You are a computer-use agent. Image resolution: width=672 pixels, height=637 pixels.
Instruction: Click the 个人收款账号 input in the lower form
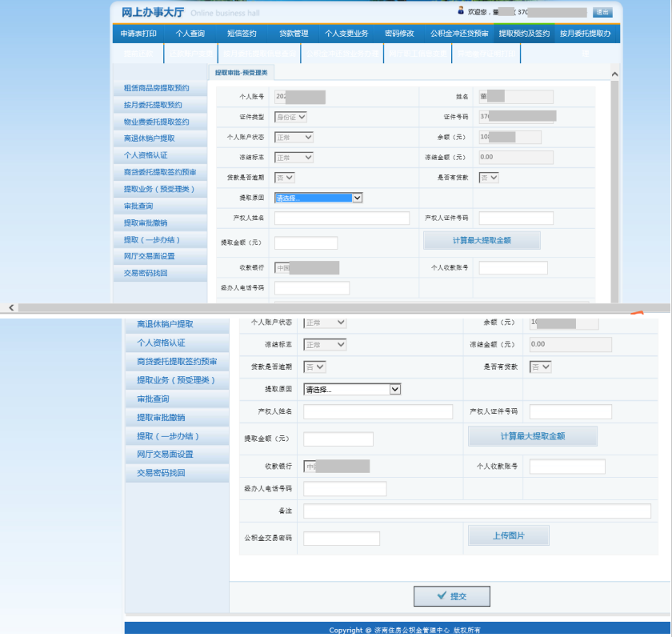pyautogui.click(x=567, y=467)
